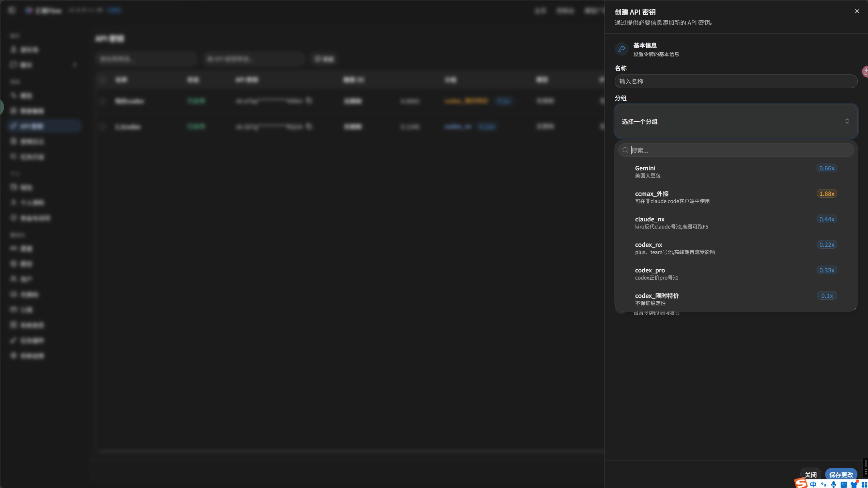Select the Gemini group option

click(x=736, y=171)
